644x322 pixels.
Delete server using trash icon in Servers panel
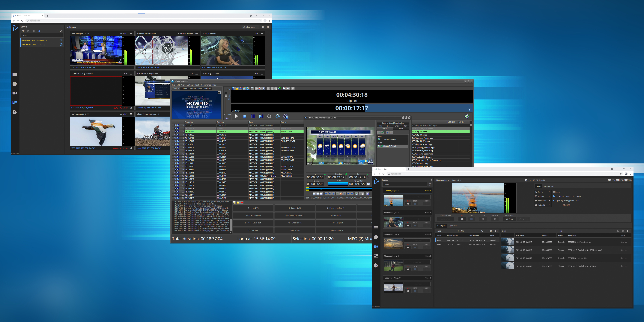(34, 31)
